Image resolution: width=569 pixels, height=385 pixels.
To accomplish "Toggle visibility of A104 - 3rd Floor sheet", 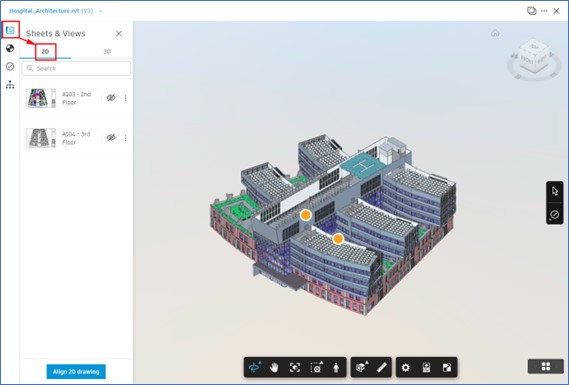I will [111, 138].
